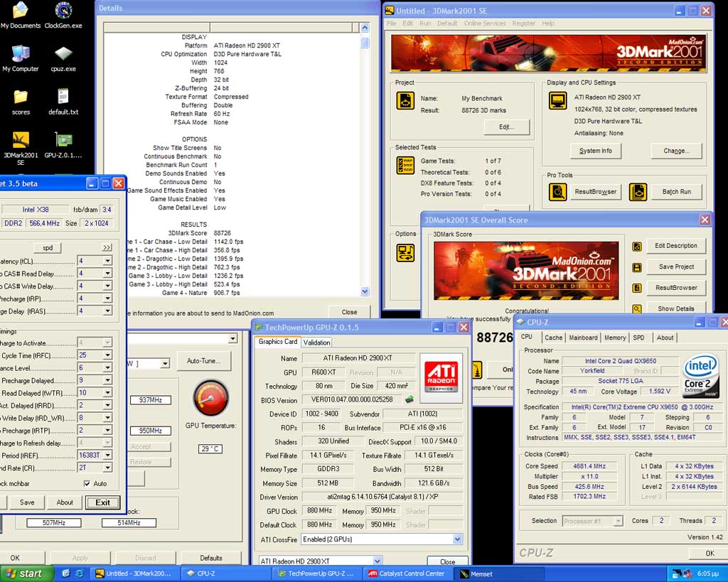This screenshot has width=728, height=582.
Task: Click the Exit button in Memset
Action: 102,502
